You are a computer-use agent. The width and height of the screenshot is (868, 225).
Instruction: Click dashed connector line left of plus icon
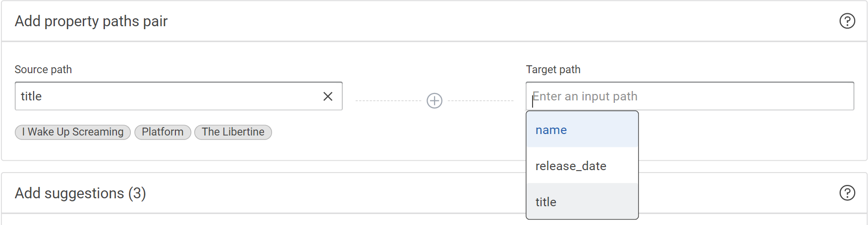(388, 101)
